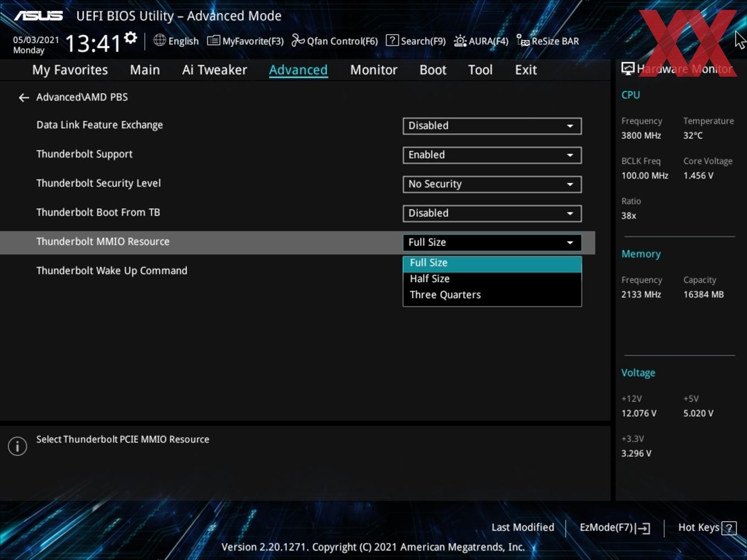Image resolution: width=747 pixels, height=560 pixels.
Task: Switch to Main tab
Action: coord(145,70)
